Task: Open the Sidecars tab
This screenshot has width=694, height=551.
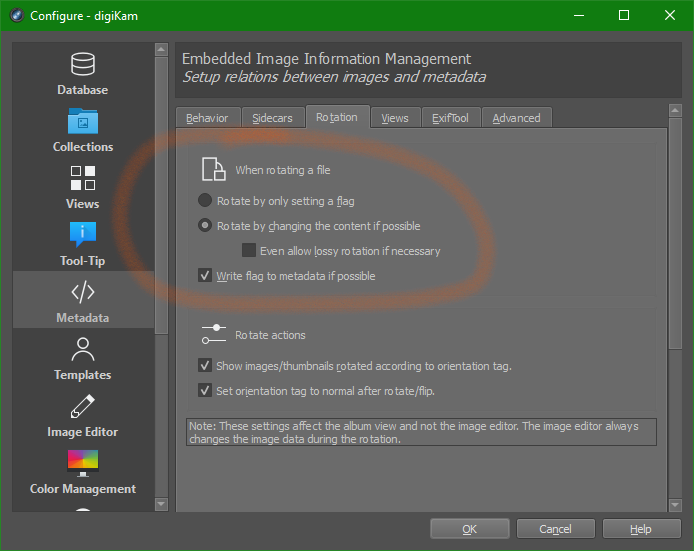Action: (x=272, y=118)
